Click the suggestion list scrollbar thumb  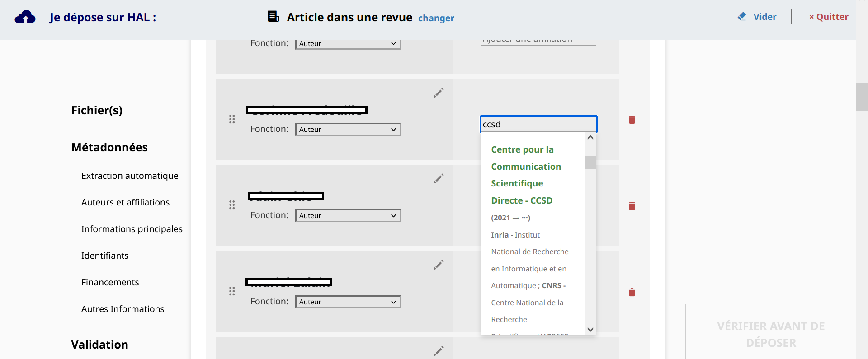(x=590, y=163)
